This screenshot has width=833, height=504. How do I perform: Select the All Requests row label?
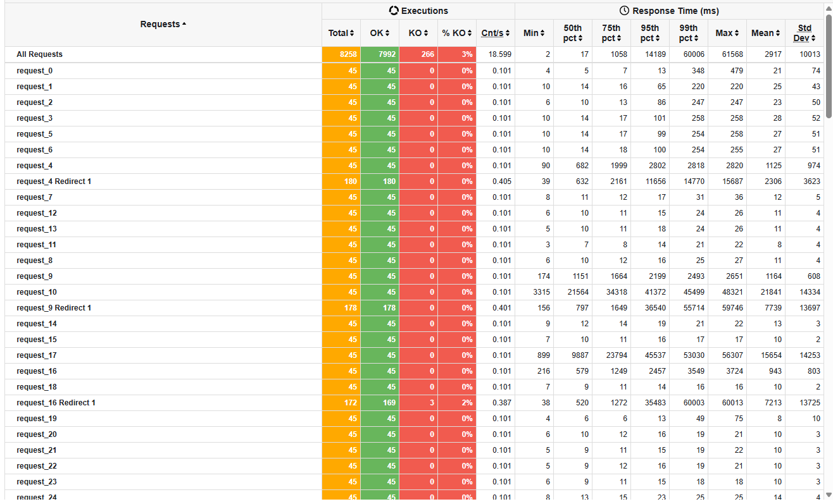pos(39,54)
